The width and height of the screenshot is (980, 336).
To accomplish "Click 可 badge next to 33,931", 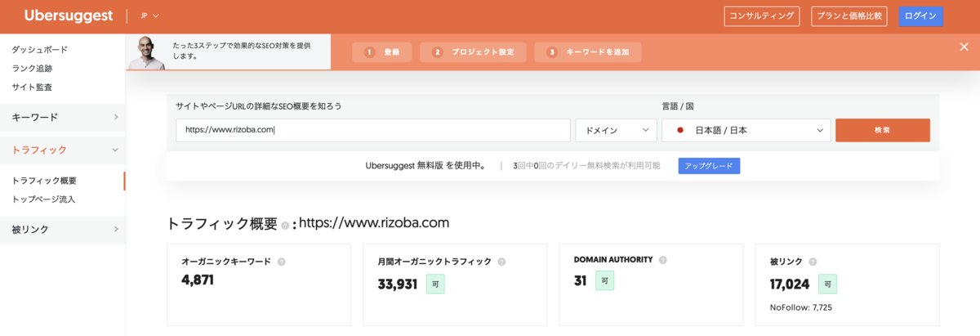I will pyautogui.click(x=435, y=284).
